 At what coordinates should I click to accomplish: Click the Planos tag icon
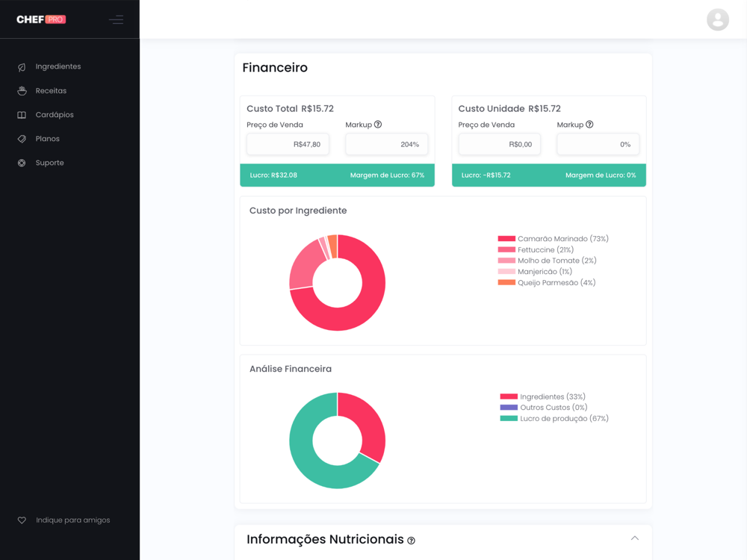(22, 139)
